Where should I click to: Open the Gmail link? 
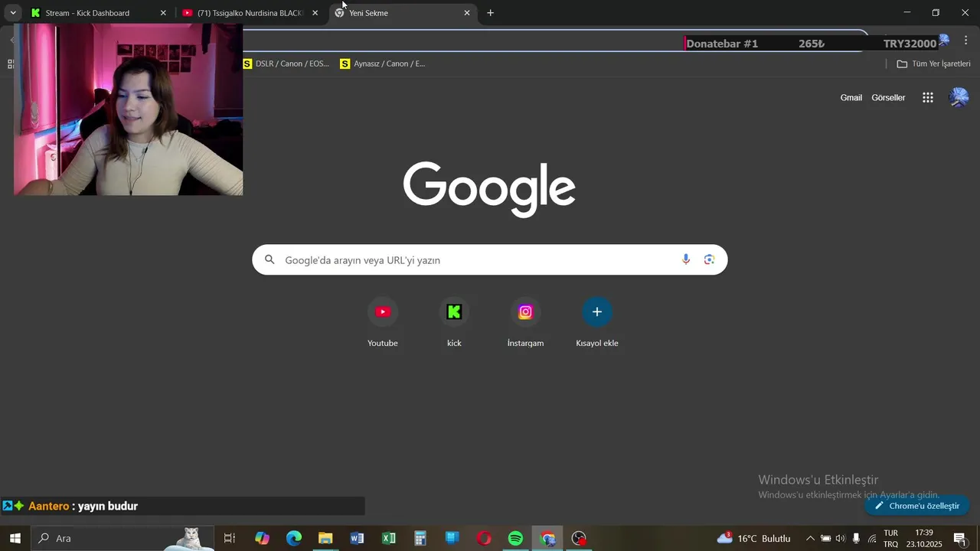tap(851, 98)
